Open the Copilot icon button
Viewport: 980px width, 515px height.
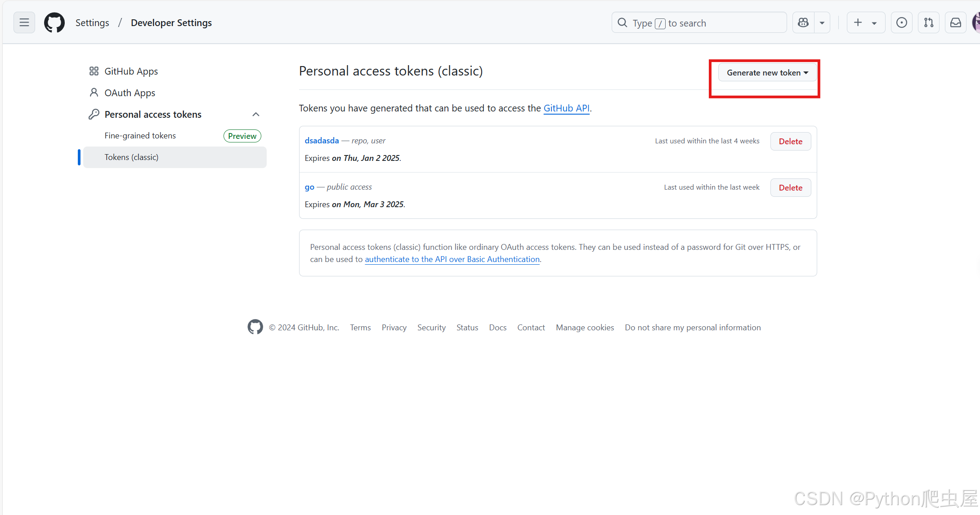pos(803,22)
